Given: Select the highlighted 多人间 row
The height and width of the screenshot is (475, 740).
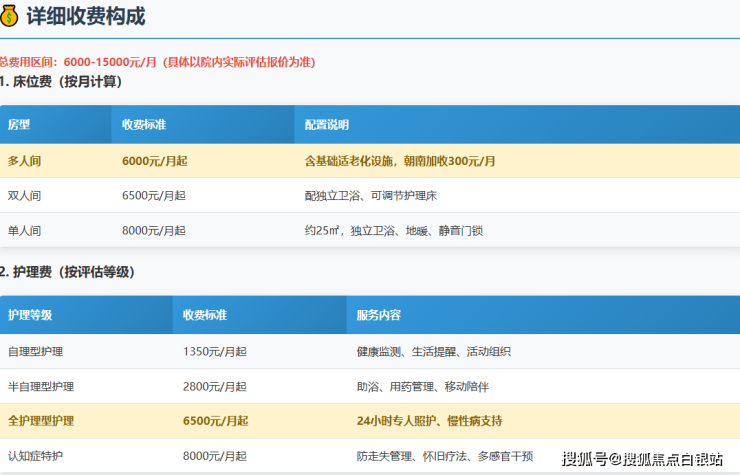Looking at the screenshot, I should point(370,161).
